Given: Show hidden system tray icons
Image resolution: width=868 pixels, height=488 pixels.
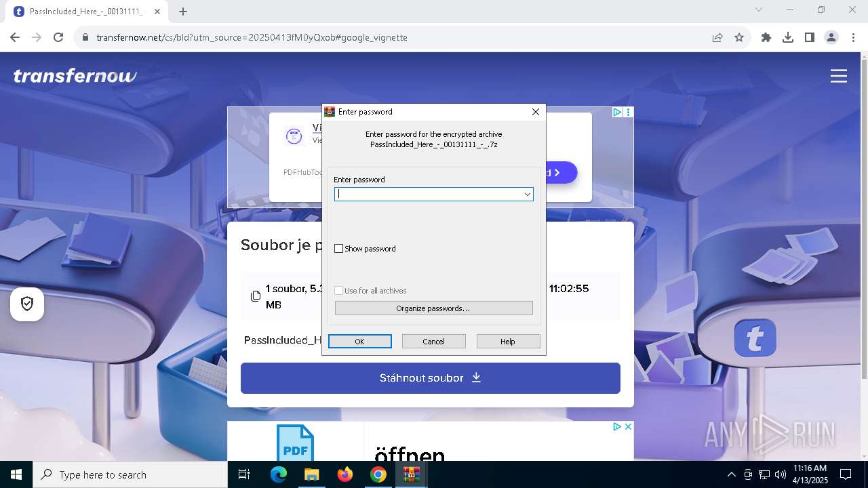Looking at the screenshot, I should point(732,474).
